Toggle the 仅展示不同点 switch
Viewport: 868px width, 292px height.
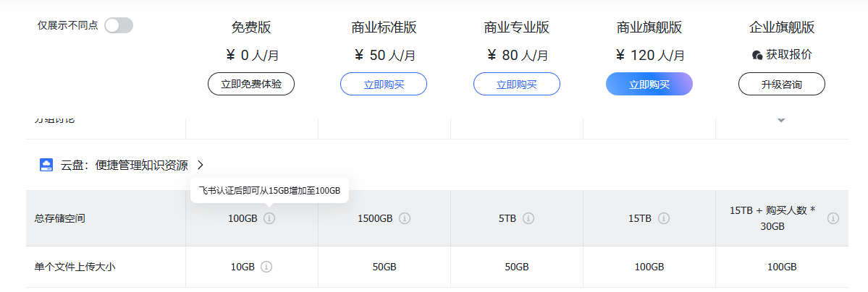[x=119, y=26]
